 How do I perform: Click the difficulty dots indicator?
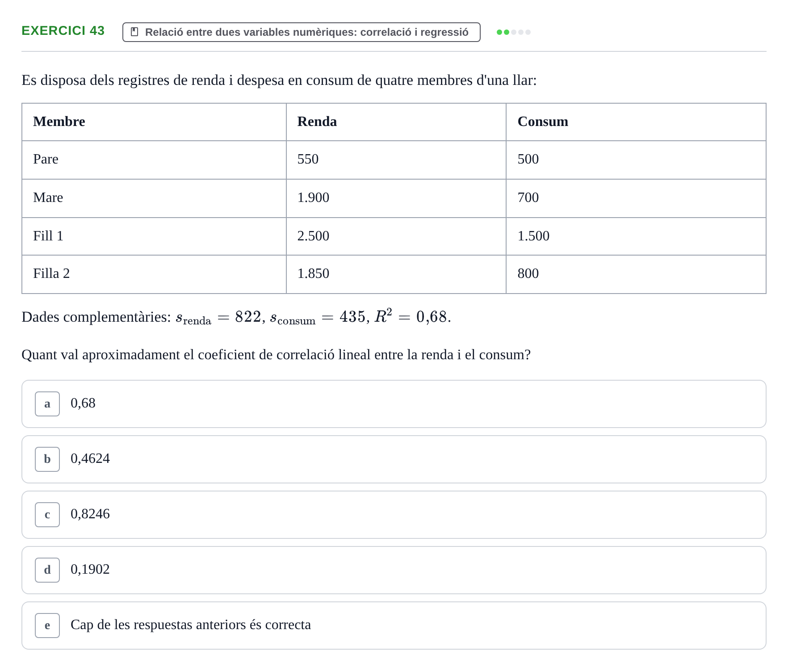pos(514,32)
